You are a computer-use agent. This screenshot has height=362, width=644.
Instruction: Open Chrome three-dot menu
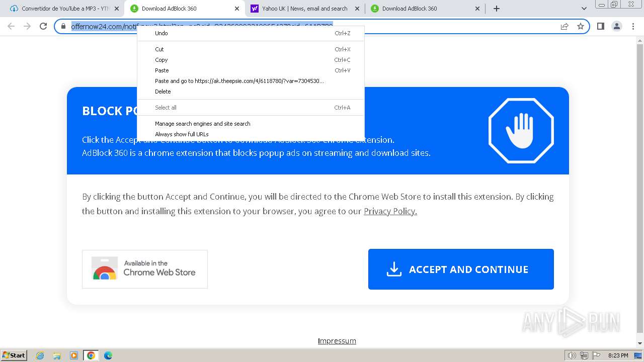pyautogui.click(x=632, y=26)
